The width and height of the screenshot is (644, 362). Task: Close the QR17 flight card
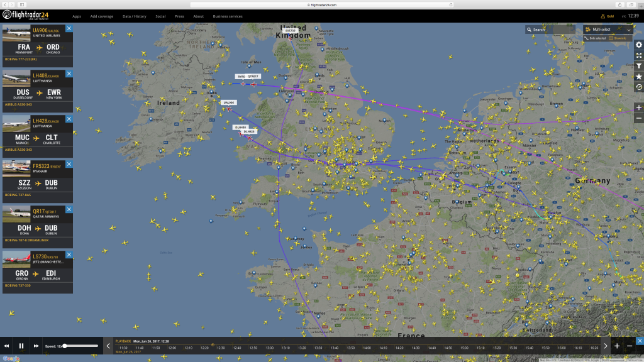click(x=69, y=209)
